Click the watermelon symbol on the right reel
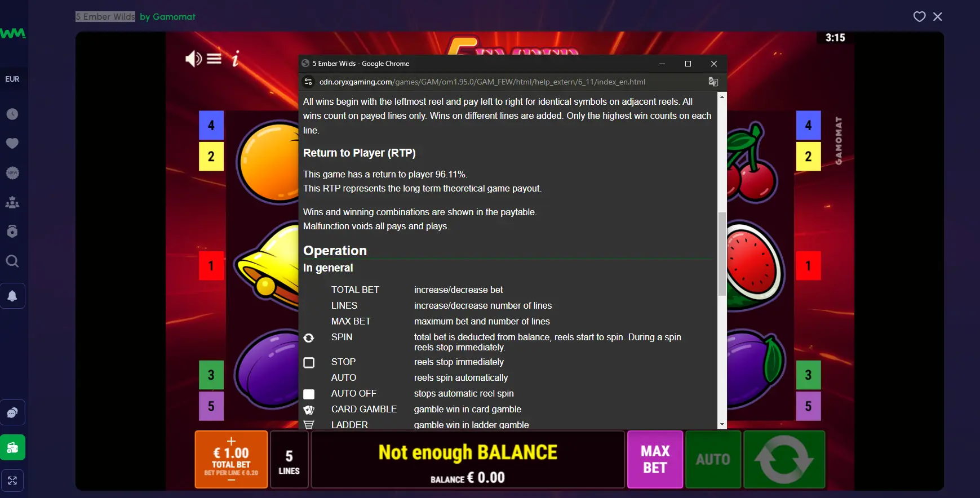This screenshot has height=498, width=980. pyautogui.click(x=754, y=265)
